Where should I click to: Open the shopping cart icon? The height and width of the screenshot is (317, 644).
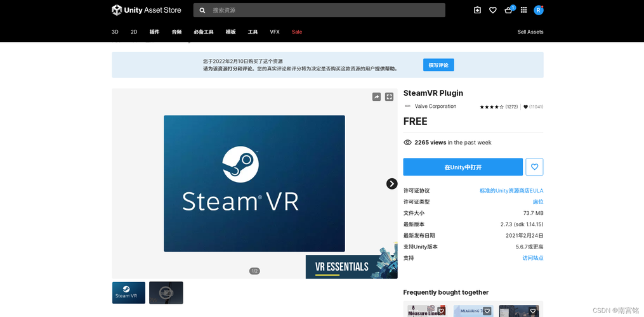[x=508, y=10]
